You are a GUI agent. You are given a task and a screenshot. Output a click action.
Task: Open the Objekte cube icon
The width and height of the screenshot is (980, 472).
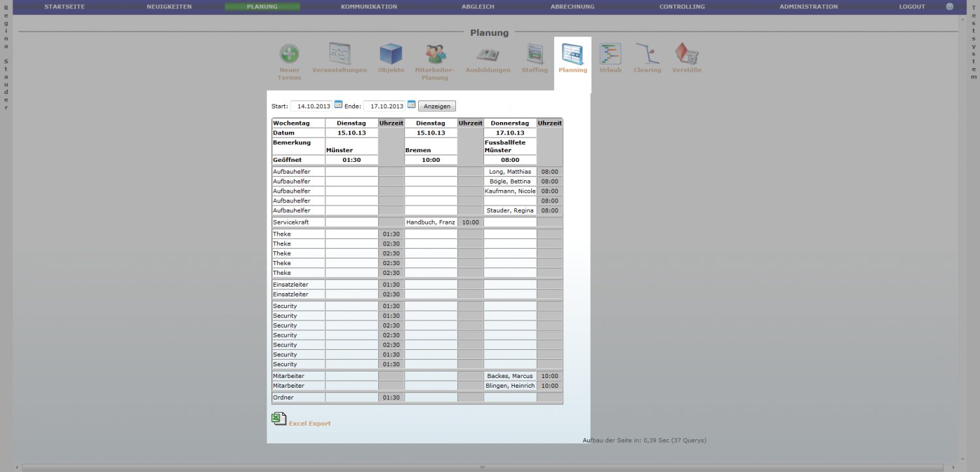391,54
